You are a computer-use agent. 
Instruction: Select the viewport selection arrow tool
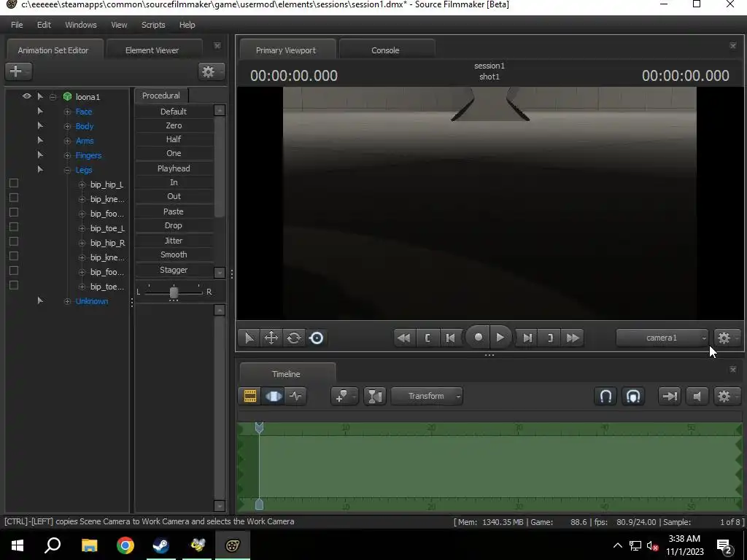coord(249,338)
